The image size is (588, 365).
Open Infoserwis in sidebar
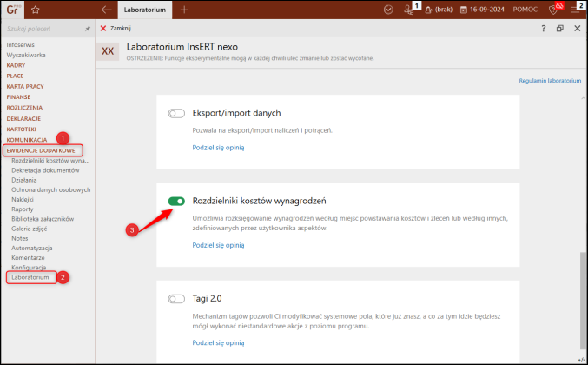point(20,44)
